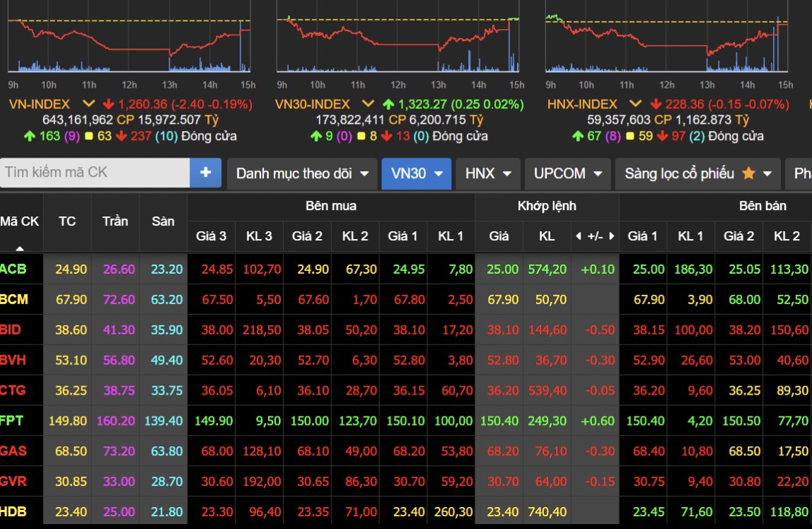Click the star icon in Sàng lọc cổ phiếu
This screenshot has width=812, height=529.
point(748,173)
